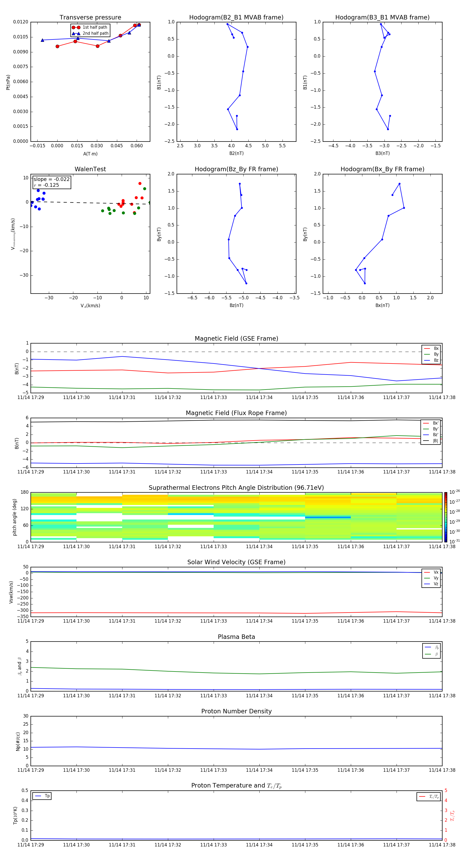The image size is (473, 868).
Task: Click the "Proton Temperature and Te/Tp" title
Action: tap(236, 786)
